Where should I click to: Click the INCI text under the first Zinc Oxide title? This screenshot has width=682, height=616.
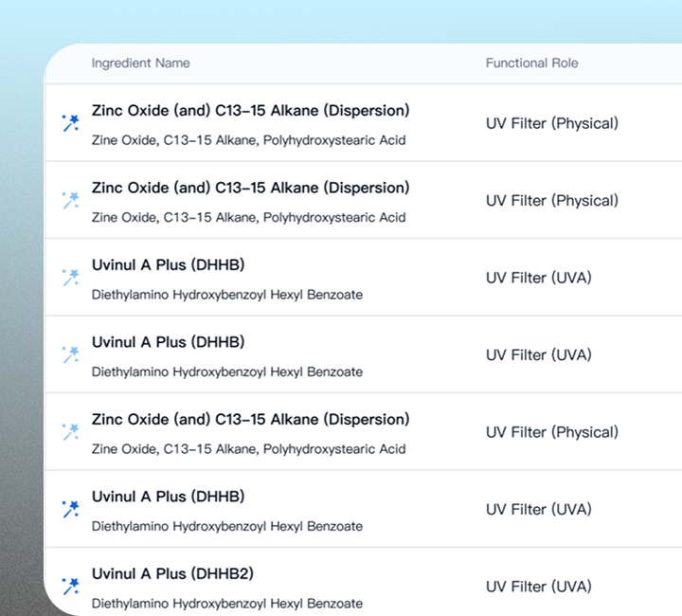coord(248,140)
